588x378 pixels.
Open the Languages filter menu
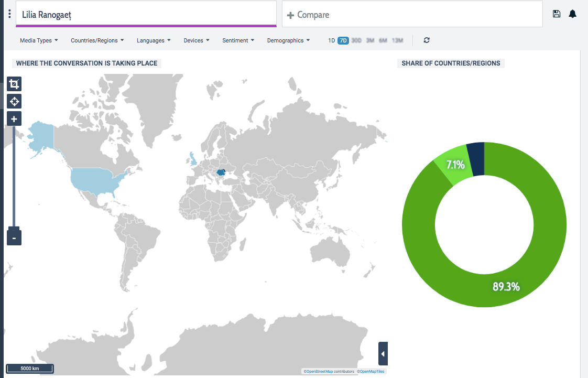coord(154,40)
